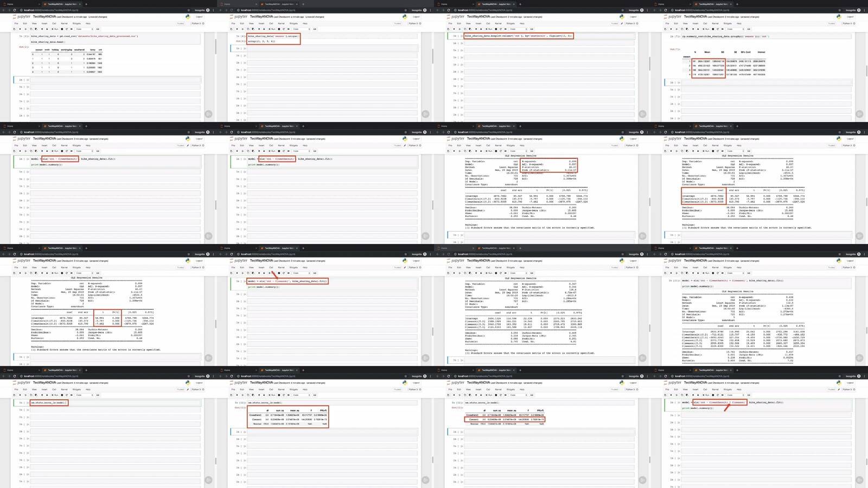Click Incognito profile icon in fully highlighted anova table window

click(x=425, y=376)
